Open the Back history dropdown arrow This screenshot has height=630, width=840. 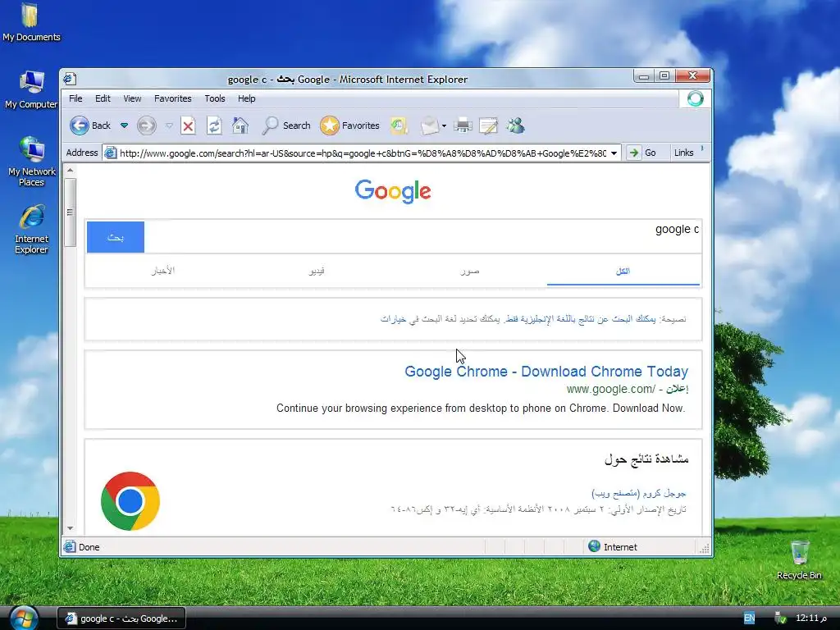(125, 126)
